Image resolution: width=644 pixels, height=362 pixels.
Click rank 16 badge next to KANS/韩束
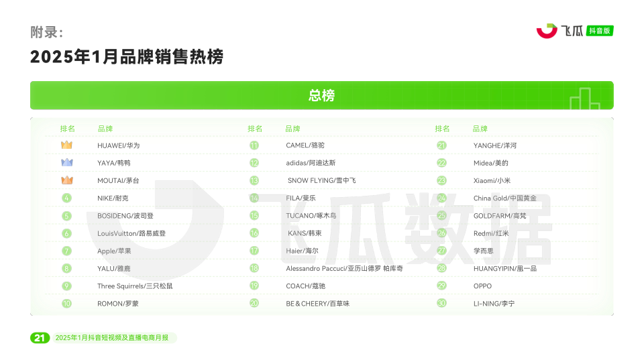coord(254,233)
